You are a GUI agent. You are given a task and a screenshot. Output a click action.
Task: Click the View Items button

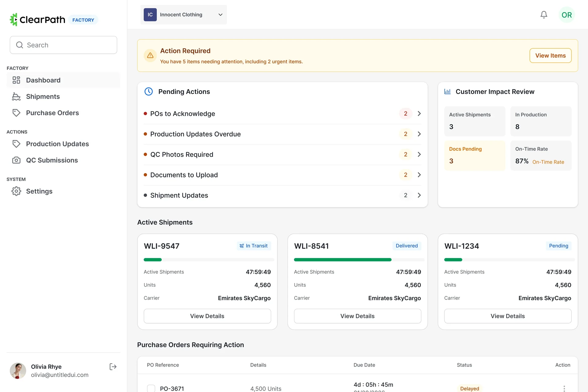(550, 55)
